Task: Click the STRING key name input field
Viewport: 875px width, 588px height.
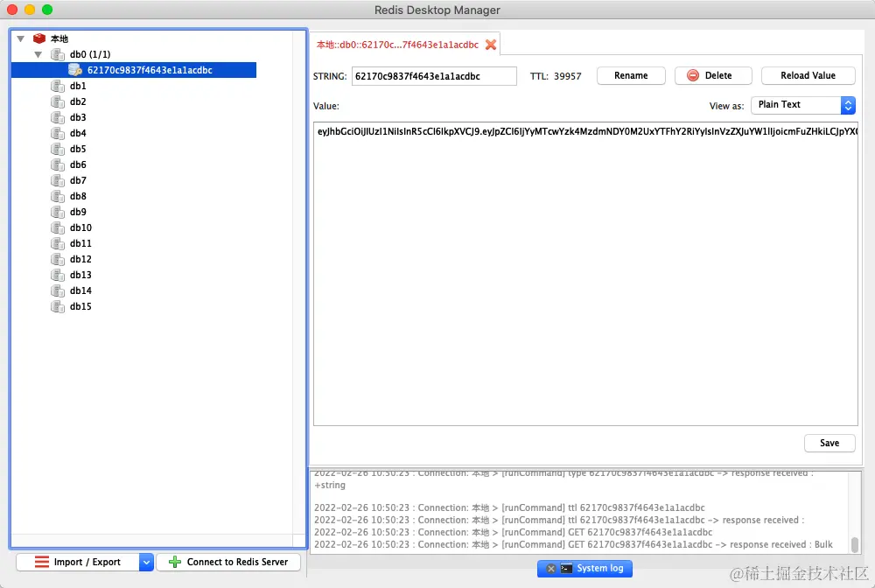Action: (x=434, y=76)
